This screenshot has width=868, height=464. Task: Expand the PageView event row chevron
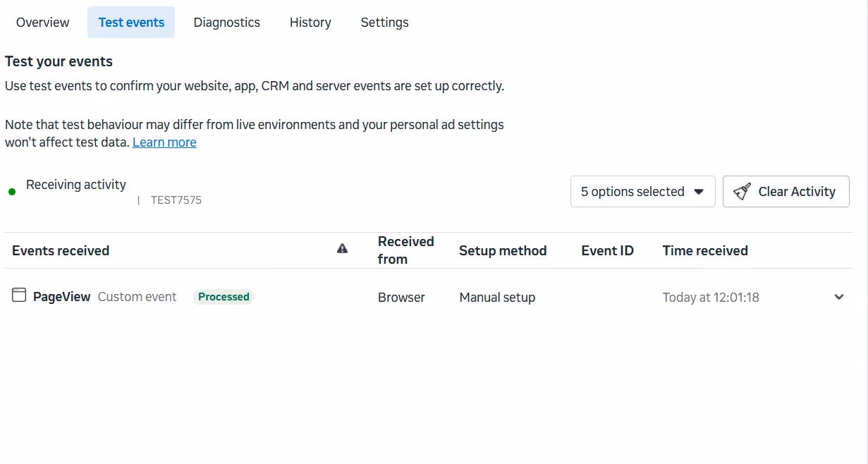(839, 297)
